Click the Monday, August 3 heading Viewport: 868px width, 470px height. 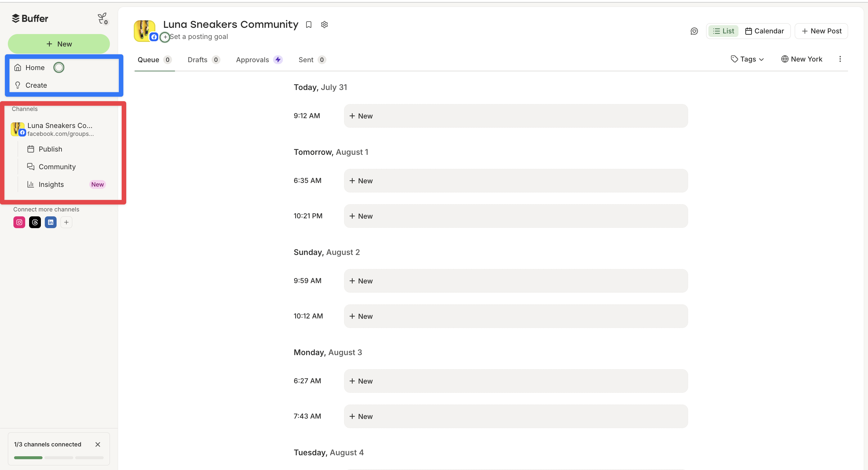coord(327,352)
